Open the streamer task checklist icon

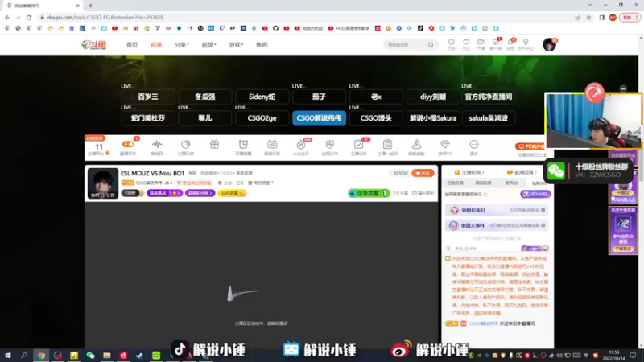358,145
